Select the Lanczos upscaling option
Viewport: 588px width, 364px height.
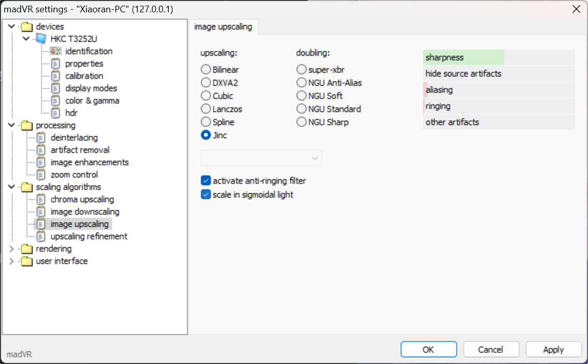(206, 109)
